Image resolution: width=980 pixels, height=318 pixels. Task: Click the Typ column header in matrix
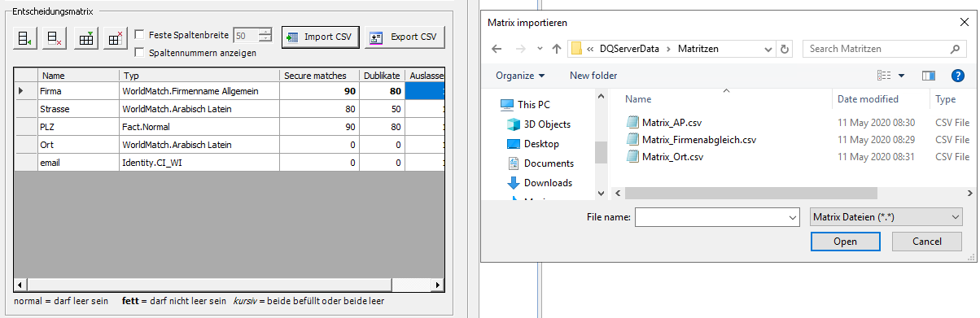point(199,75)
